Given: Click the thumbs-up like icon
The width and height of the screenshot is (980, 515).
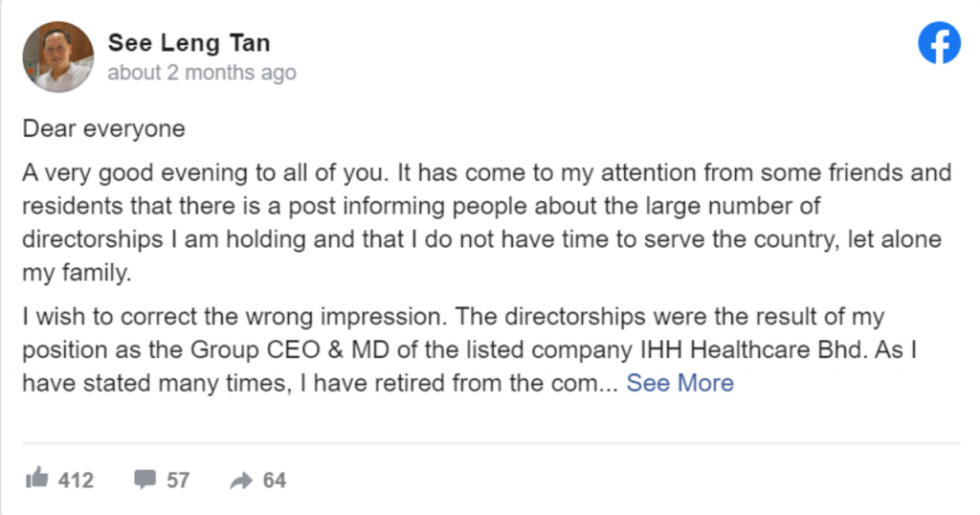Looking at the screenshot, I should pos(37,479).
